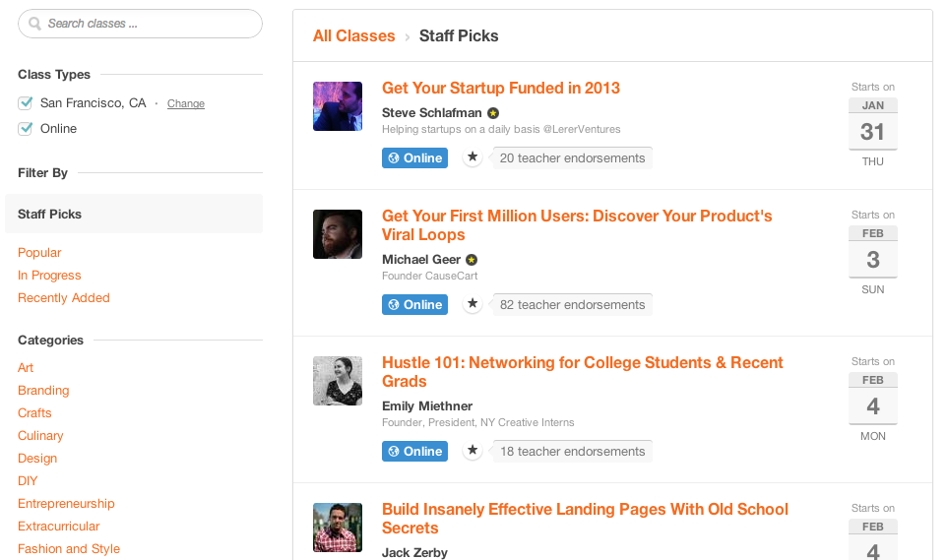
Task: Select the Popular filter
Action: 39,253
